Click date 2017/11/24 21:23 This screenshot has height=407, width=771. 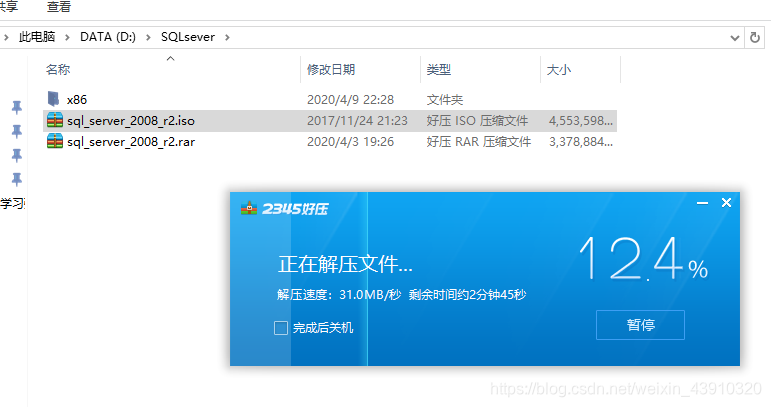tap(357, 121)
